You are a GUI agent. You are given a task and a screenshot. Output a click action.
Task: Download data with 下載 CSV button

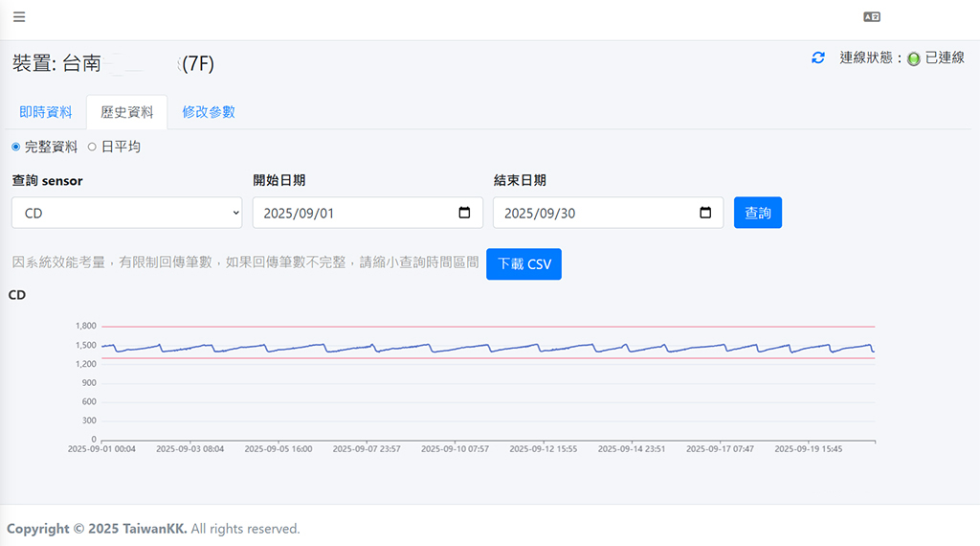(x=523, y=264)
